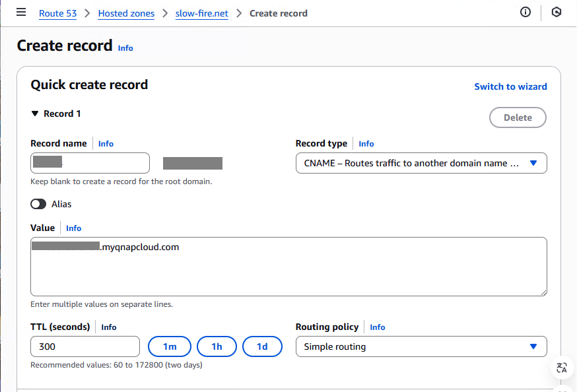Open Info link beside Create record heading

(x=125, y=48)
